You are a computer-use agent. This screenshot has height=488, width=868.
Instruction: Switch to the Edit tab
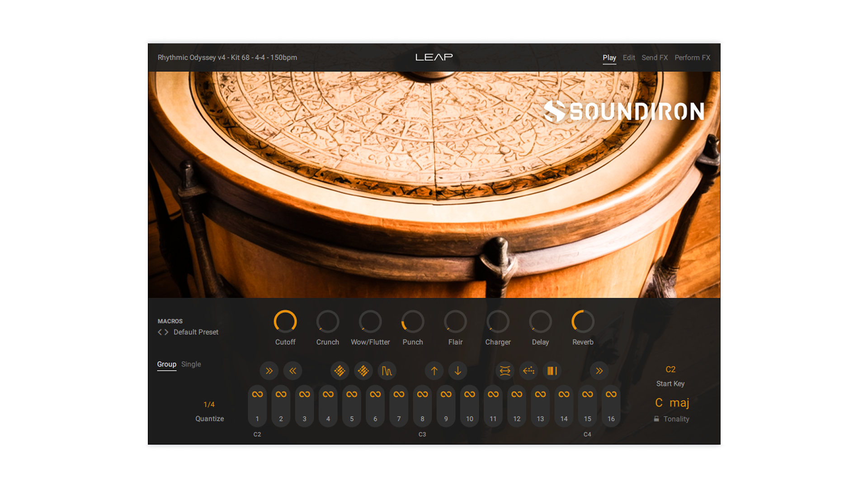[628, 58]
